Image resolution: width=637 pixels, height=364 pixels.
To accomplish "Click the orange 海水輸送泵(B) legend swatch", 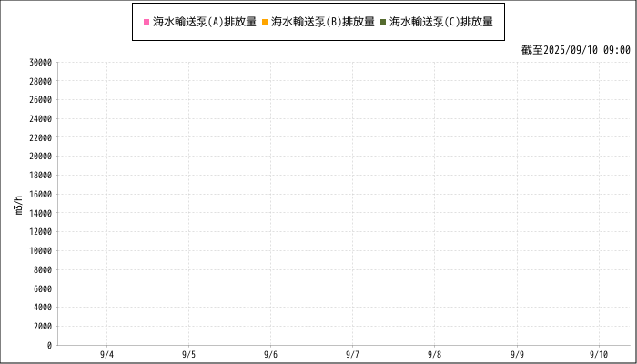I will (x=265, y=22).
